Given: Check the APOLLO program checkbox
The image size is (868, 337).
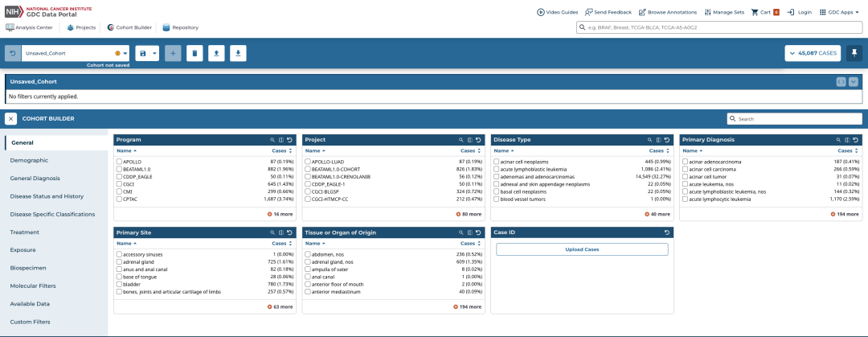Looking at the screenshot, I should [119, 162].
